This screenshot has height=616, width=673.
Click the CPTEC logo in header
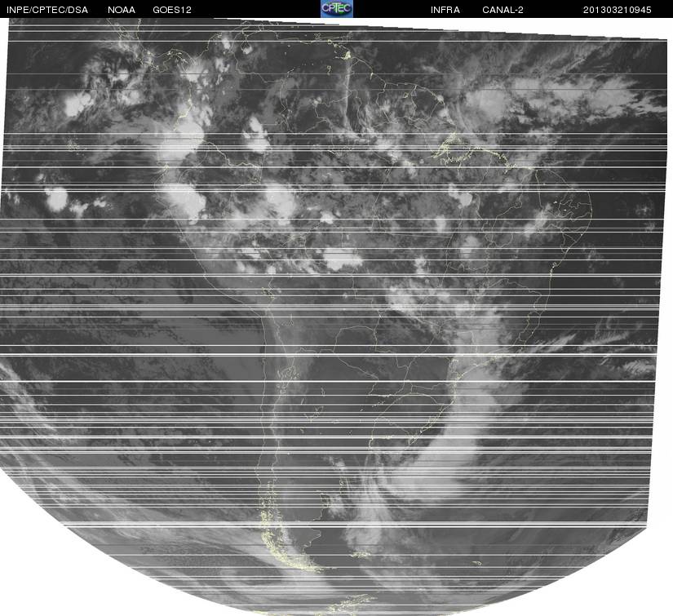(336, 9)
